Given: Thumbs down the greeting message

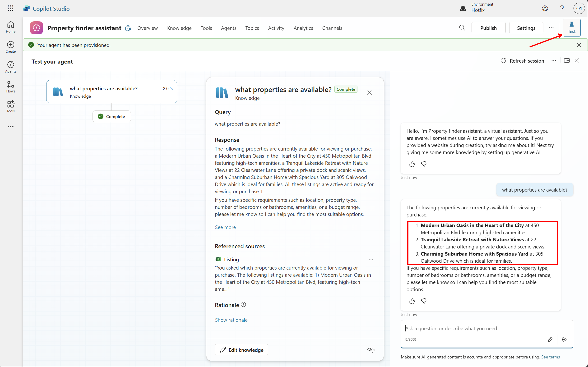Looking at the screenshot, I should coord(424,164).
